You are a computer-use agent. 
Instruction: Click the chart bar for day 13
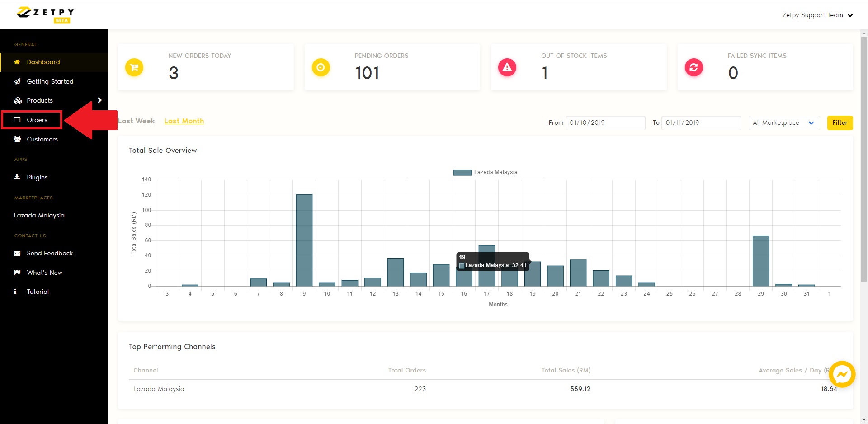tap(396, 272)
